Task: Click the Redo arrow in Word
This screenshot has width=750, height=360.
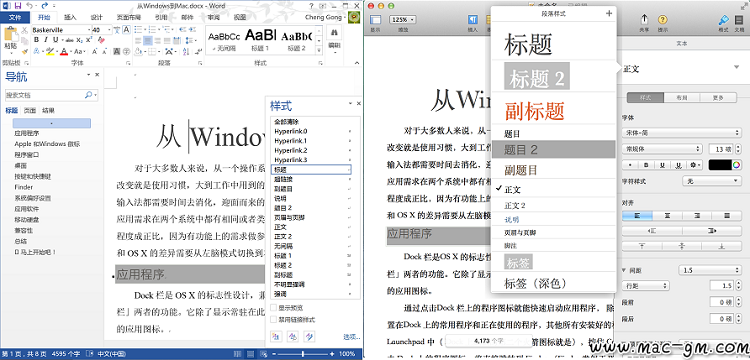Action: coord(44,6)
